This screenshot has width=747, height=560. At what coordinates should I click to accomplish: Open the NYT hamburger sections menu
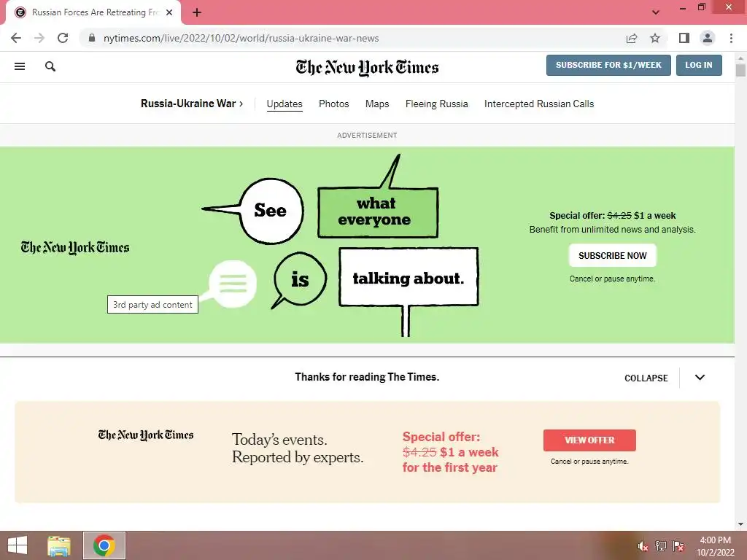pyautogui.click(x=20, y=66)
